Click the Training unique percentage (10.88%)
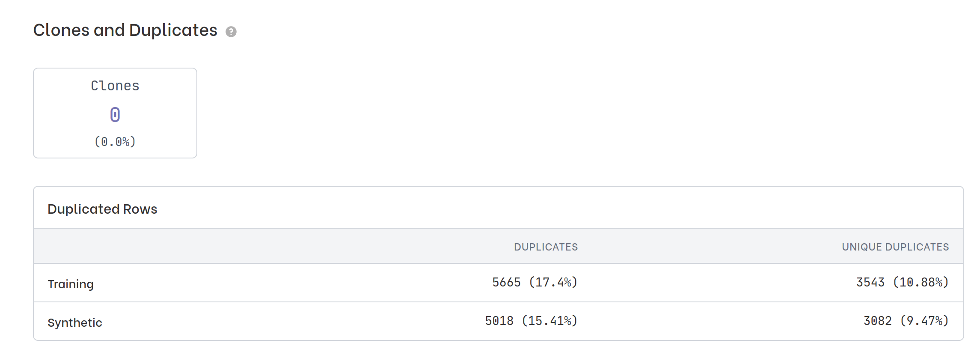The height and width of the screenshot is (358, 980). coord(921,283)
